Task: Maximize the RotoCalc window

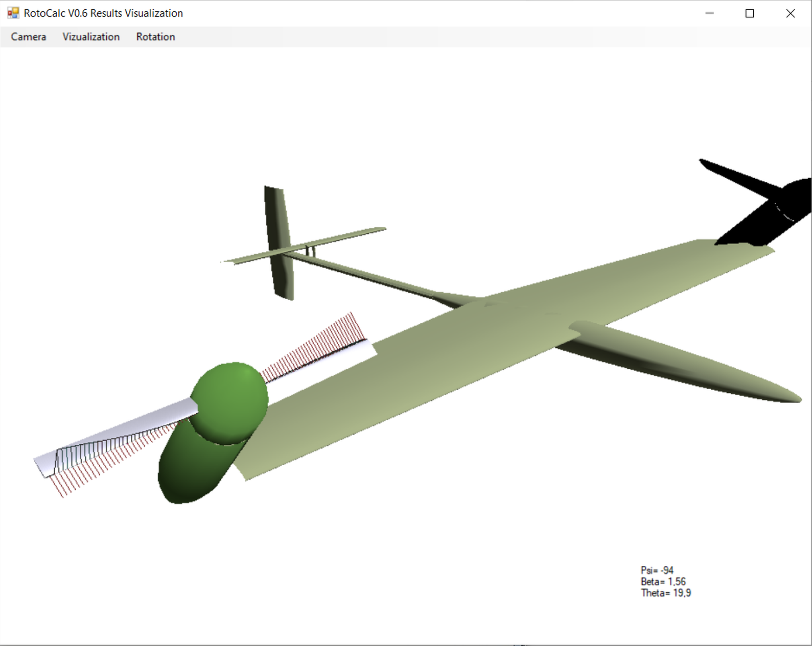Action: click(x=750, y=13)
